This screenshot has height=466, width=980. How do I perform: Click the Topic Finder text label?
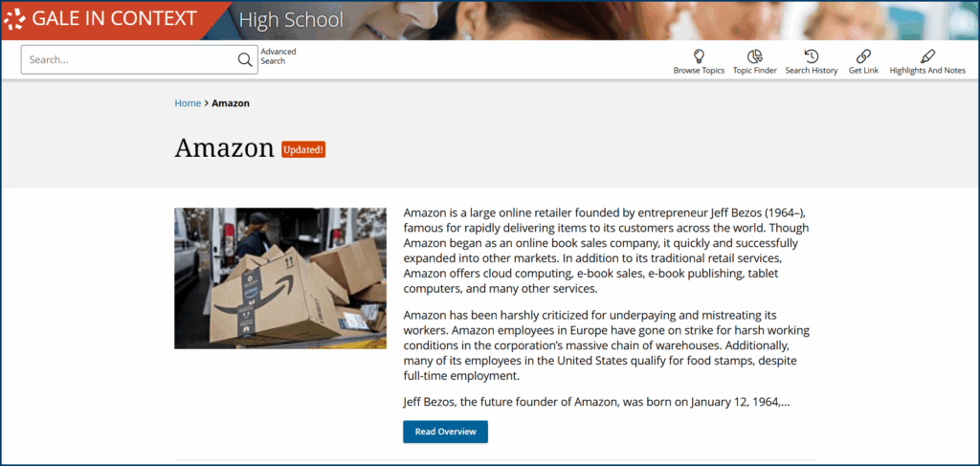754,71
